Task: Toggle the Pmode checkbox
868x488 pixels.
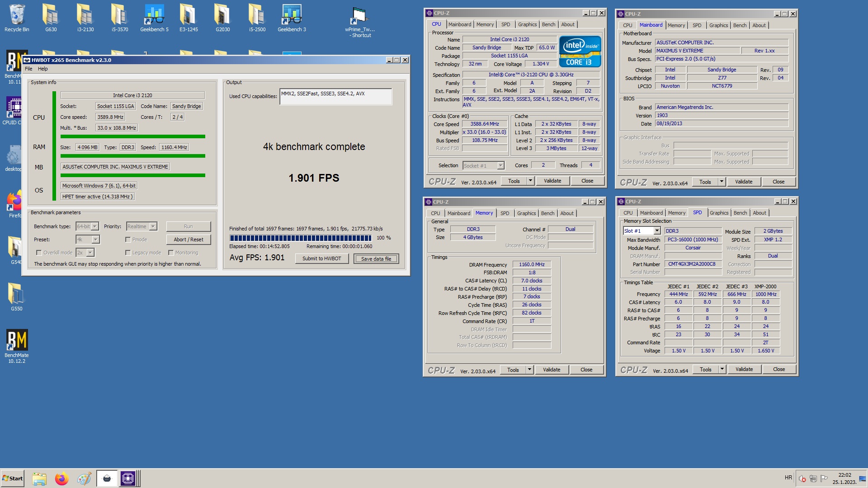Action: tap(128, 240)
